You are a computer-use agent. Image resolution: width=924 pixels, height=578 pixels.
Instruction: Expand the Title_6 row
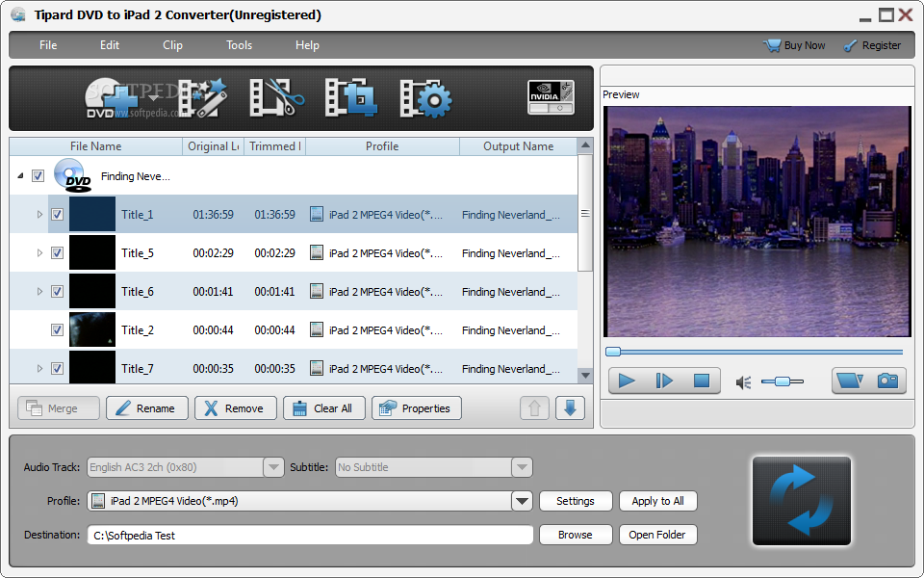[39, 291]
